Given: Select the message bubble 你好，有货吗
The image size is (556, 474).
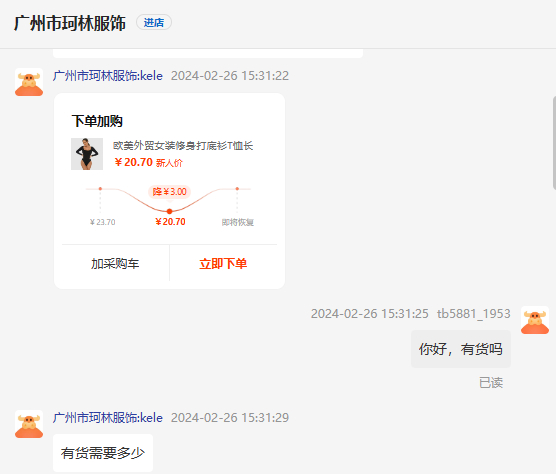Looking at the screenshot, I should coord(461,349).
